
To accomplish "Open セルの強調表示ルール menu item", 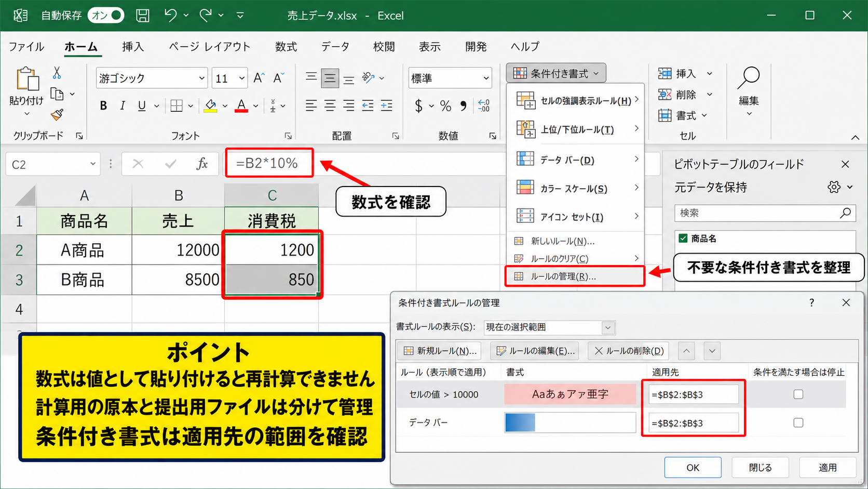I will pos(576,100).
